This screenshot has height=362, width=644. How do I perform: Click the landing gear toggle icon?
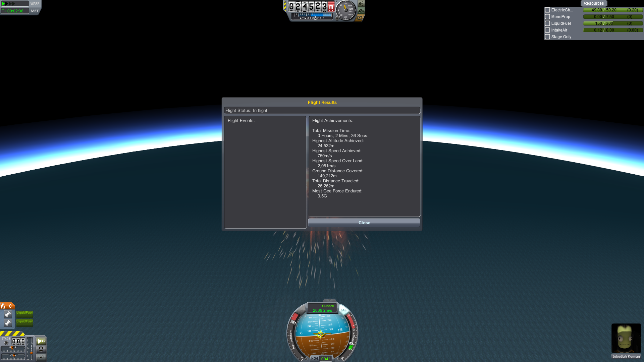pos(361,11)
